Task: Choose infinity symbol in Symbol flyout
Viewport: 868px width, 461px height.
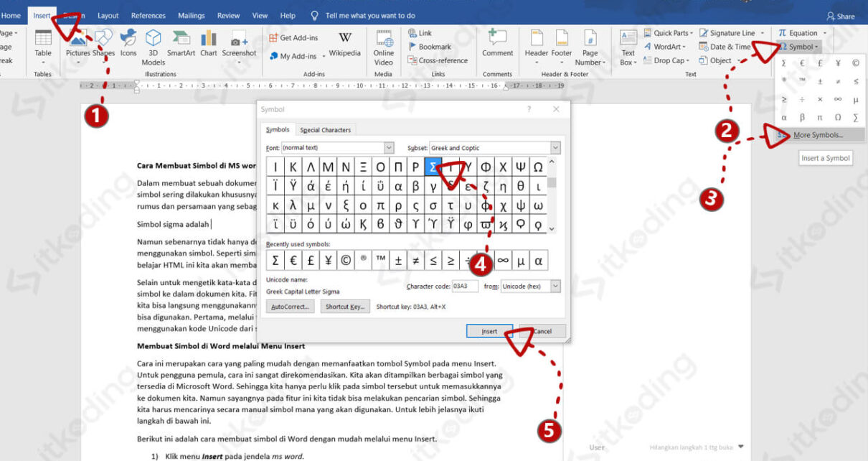Action: [x=837, y=99]
